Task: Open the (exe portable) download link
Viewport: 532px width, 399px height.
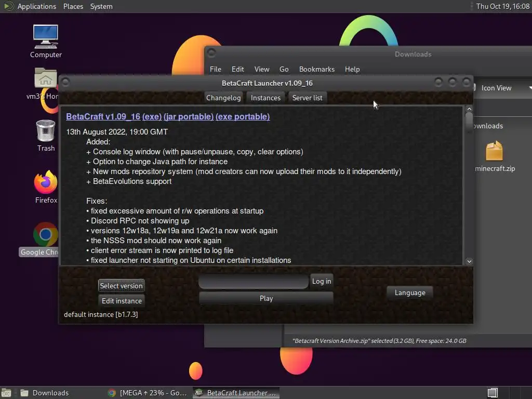Action: point(243,116)
